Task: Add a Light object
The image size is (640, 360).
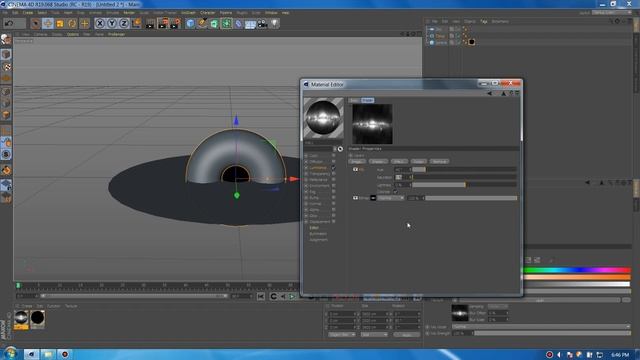Action: coord(275,24)
